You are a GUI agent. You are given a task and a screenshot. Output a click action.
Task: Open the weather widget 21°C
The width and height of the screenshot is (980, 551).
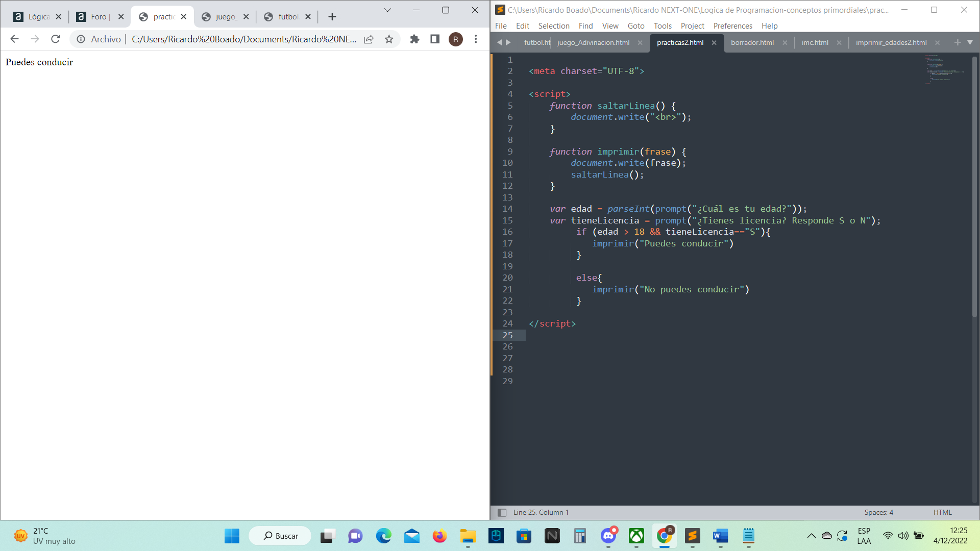(x=45, y=536)
